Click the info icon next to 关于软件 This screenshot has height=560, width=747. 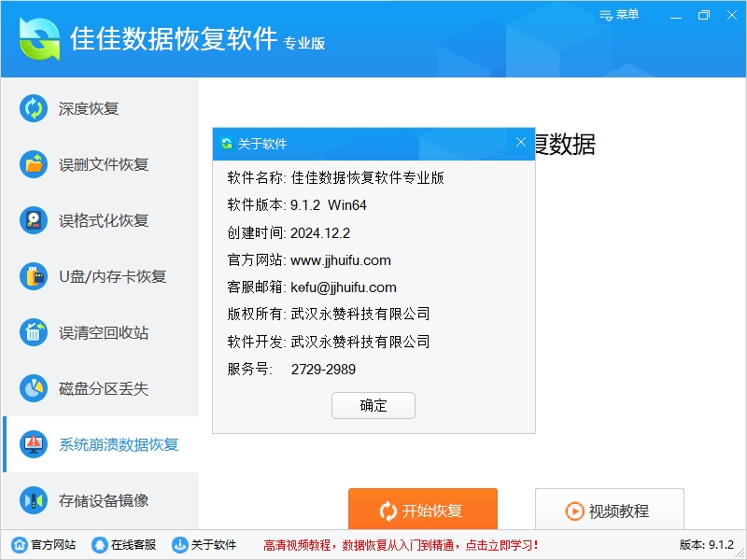pyautogui.click(x=179, y=544)
